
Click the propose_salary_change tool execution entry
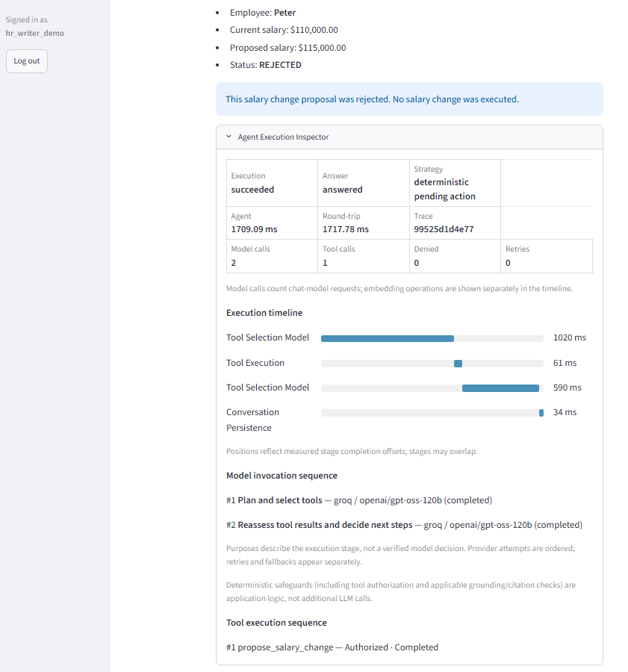click(332, 647)
